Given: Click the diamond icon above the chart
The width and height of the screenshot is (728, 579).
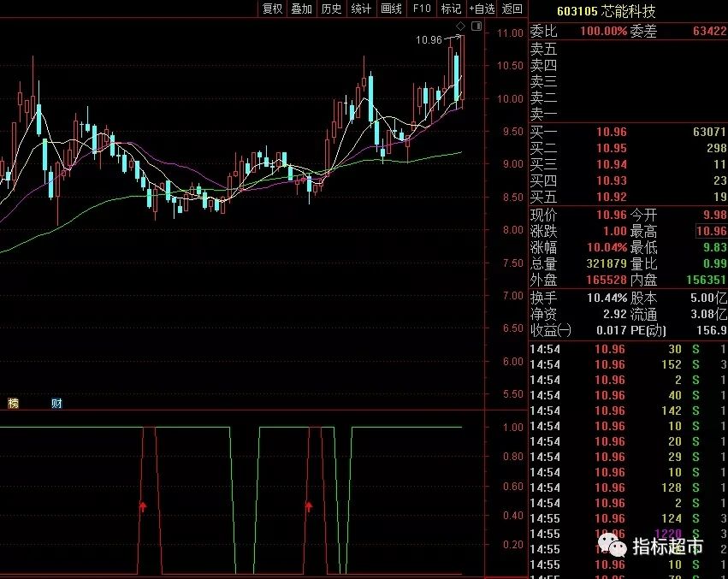Looking at the screenshot, I should (x=460, y=27).
